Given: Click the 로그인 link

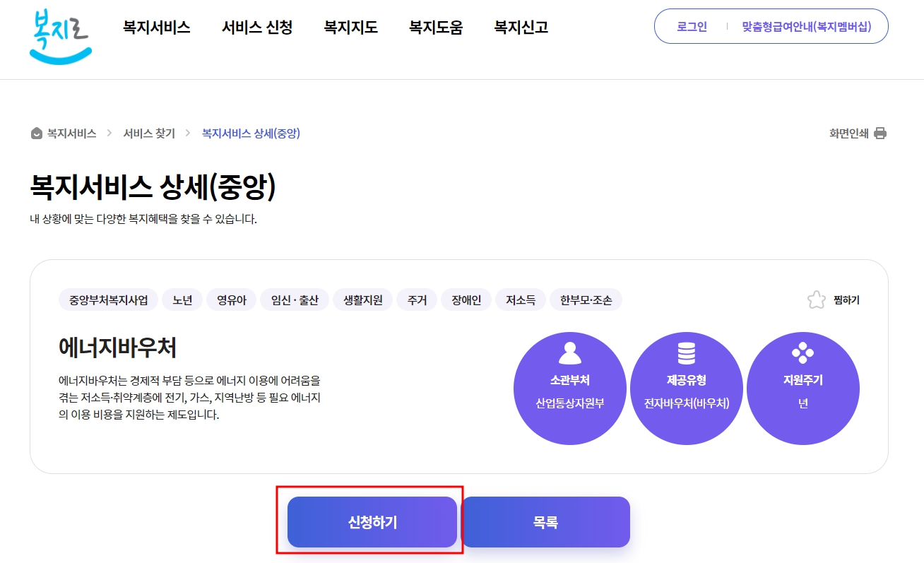Looking at the screenshot, I should pyautogui.click(x=692, y=27).
